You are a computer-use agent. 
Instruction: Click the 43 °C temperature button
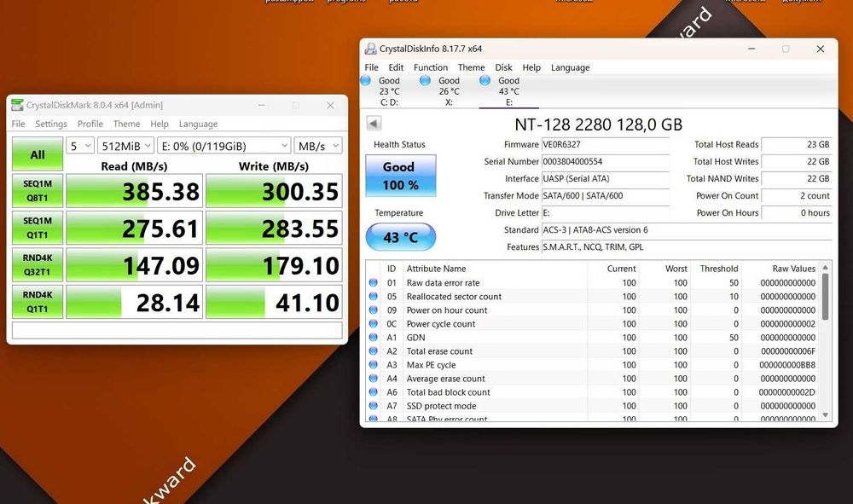tap(400, 237)
